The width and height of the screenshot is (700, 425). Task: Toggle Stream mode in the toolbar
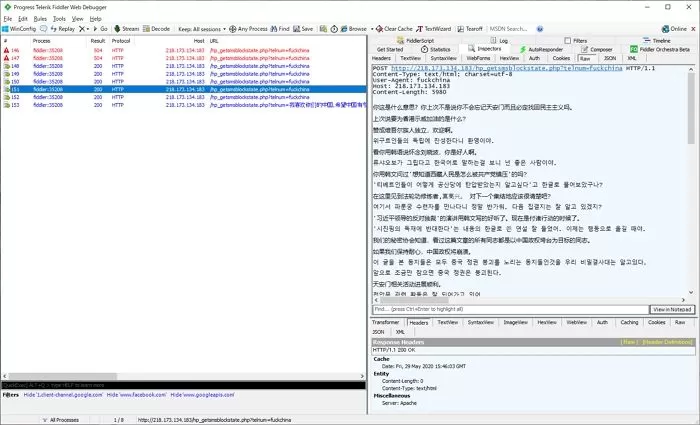point(127,29)
